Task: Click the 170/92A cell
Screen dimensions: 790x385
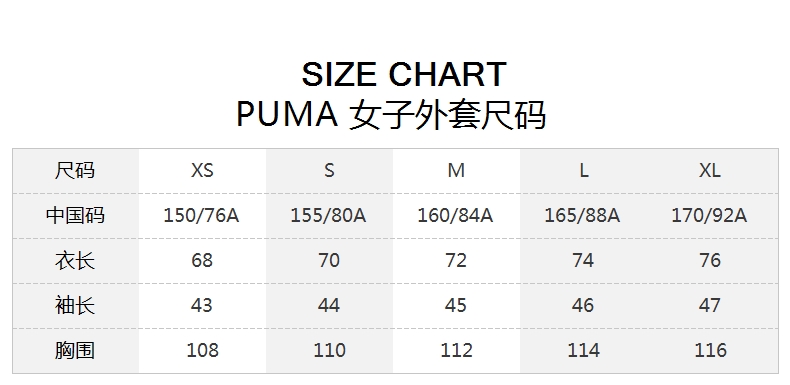Action: (709, 216)
